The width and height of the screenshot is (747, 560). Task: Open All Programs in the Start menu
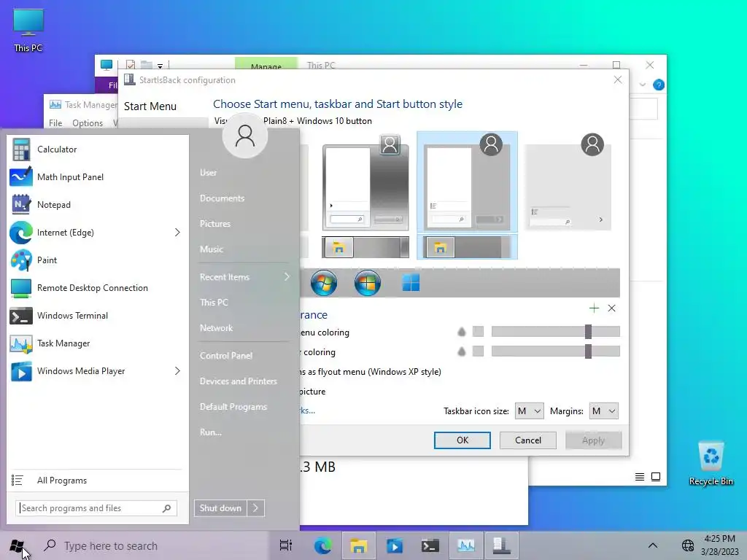98,481
